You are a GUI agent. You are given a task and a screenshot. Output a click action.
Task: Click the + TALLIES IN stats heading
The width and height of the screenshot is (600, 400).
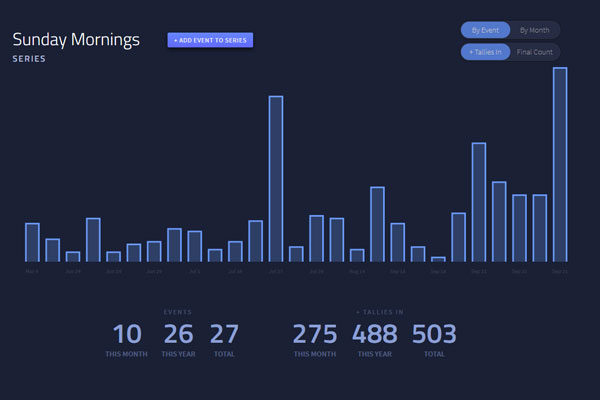click(x=379, y=312)
